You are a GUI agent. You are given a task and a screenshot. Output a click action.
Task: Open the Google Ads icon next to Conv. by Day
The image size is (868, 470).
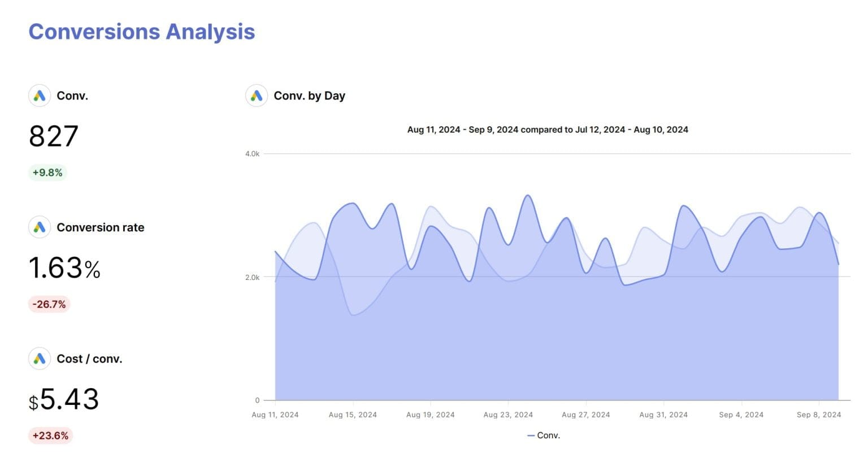256,96
